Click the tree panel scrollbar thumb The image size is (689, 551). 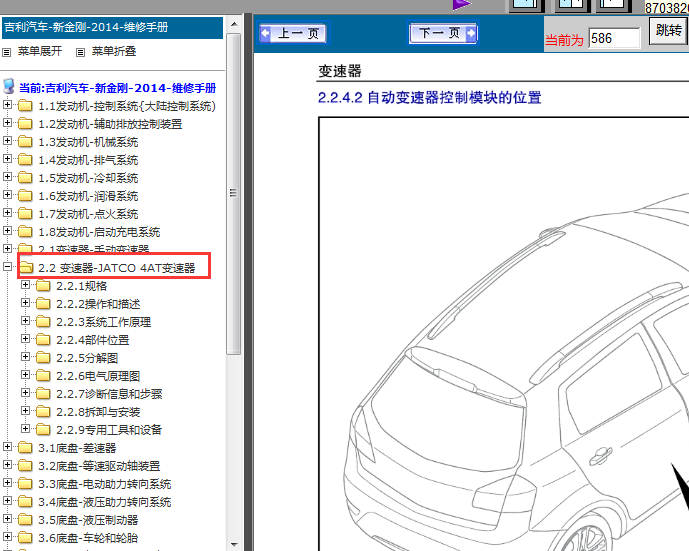pos(233,193)
